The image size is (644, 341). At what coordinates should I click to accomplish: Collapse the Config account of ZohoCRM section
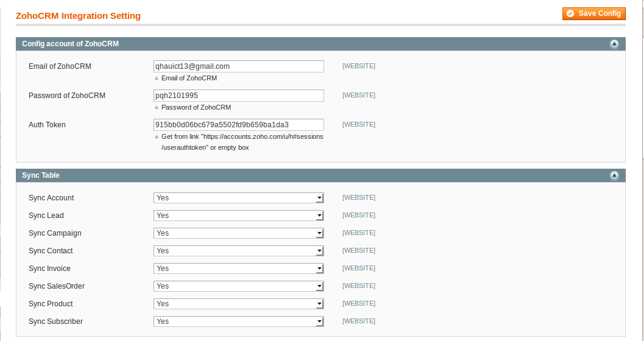pyautogui.click(x=614, y=44)
